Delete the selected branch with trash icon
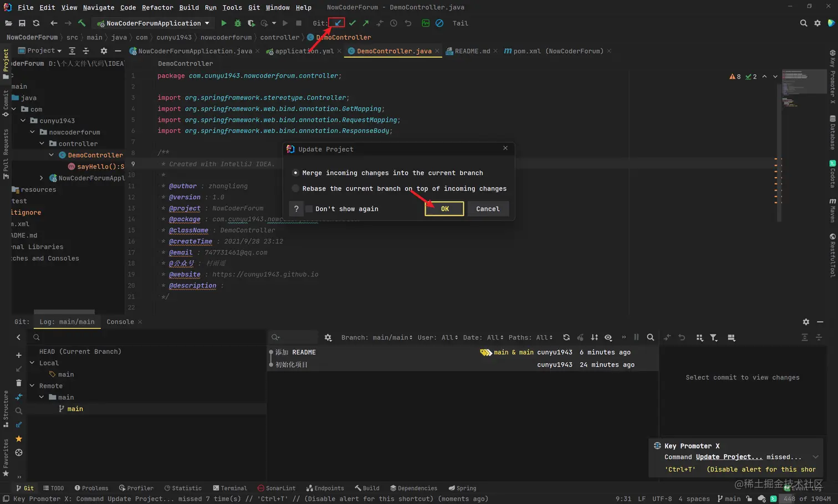Screen dimensions: 838x504 [x=19, y=383]
